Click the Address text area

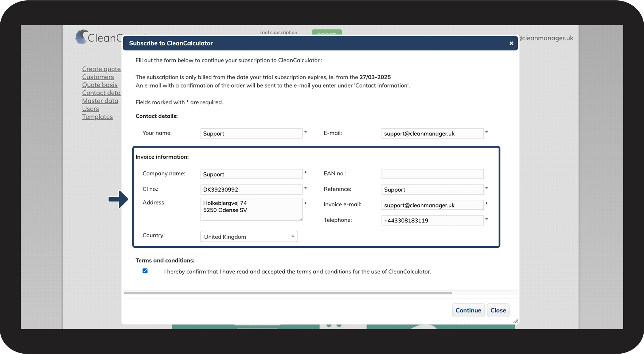[251, 209]
